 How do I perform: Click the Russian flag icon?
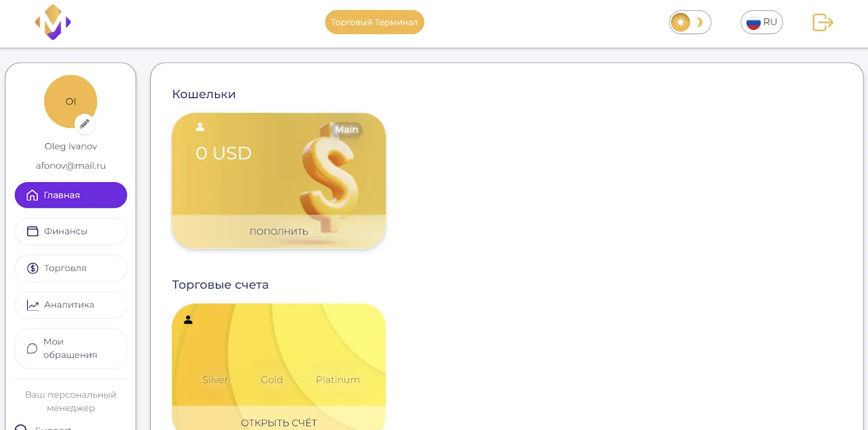click(x=754, y=23)
